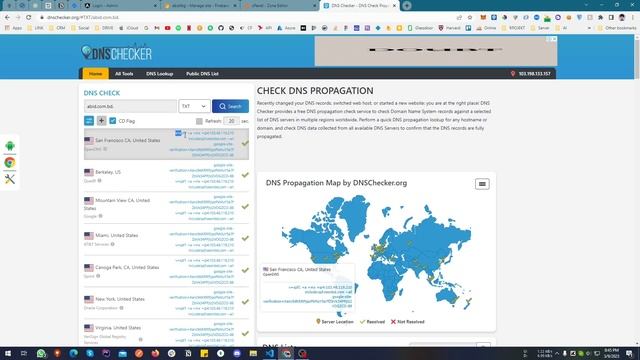The image size is (640, 360).
Task: Open the browser extensions puzzle icon
Action: [x=600, y=18]
